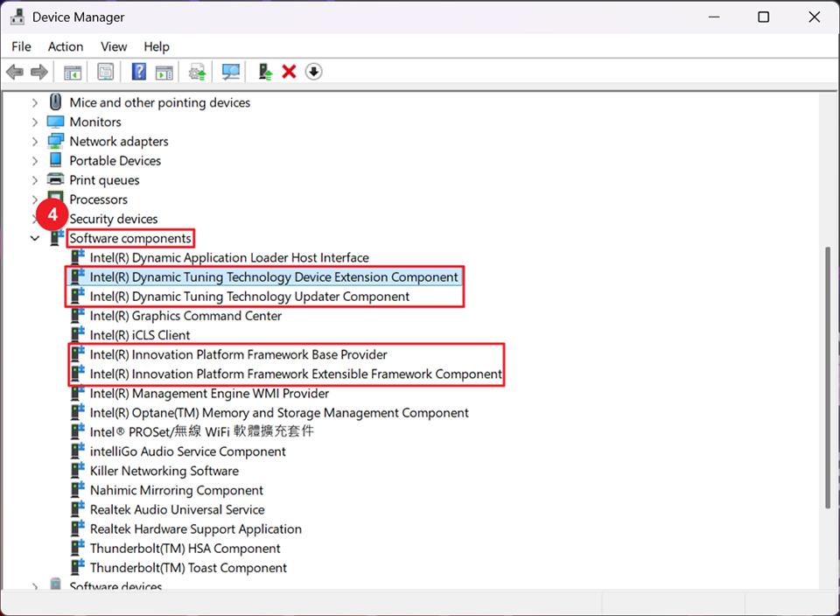The width and height of the screenshot is (840, 616).
Task: Click icon beside Intel(R) Graphics Command Center
Action: click(x=78, y=316)
